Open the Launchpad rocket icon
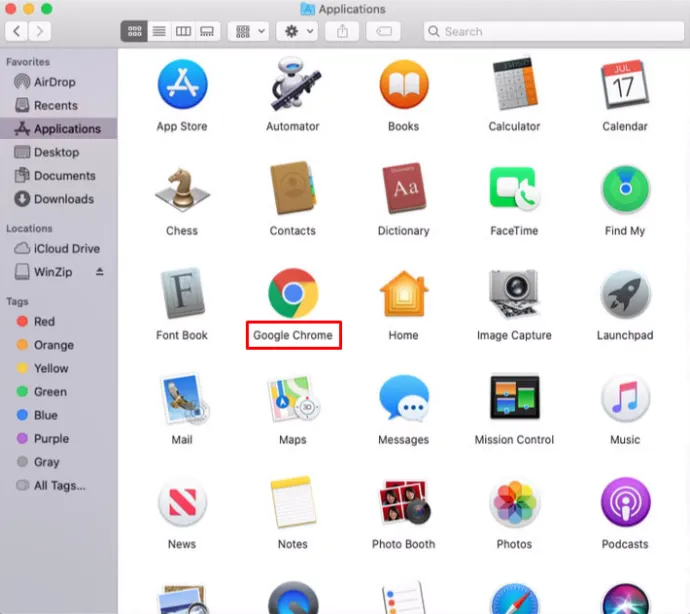 (x=625, y=294)
